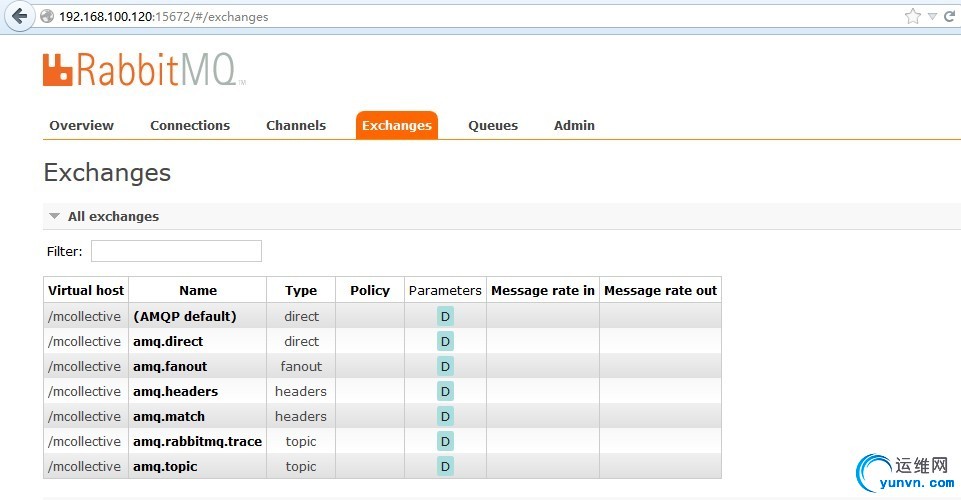The width and height of the screenshot is (961, 500).
Task: Bookmark page with the star icon
Action: pos(913,17)
